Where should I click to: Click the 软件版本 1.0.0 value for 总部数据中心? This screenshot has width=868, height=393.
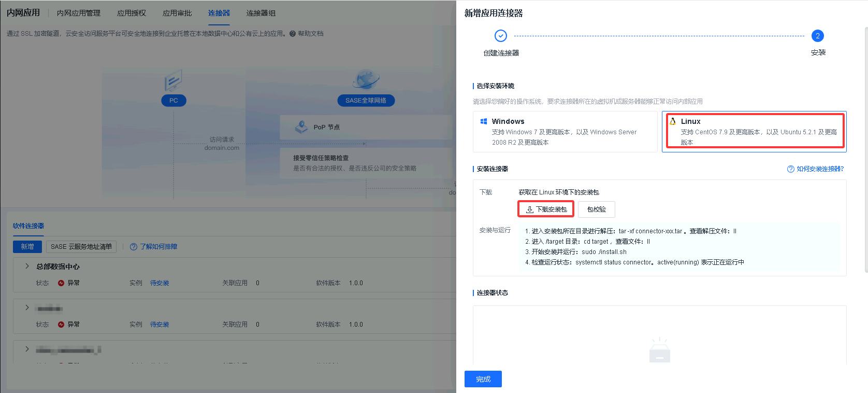click(x=356, y=283)
